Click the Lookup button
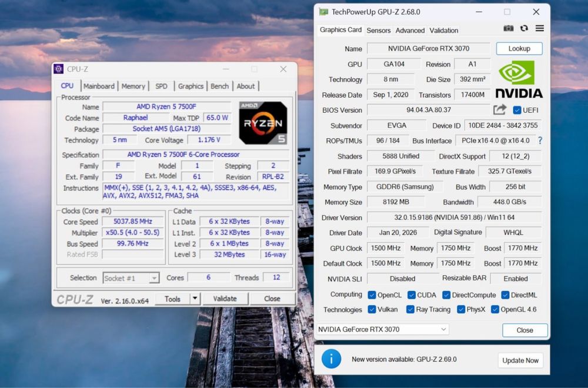This screenshot has height=388, width=588. (x=519, y=48)
